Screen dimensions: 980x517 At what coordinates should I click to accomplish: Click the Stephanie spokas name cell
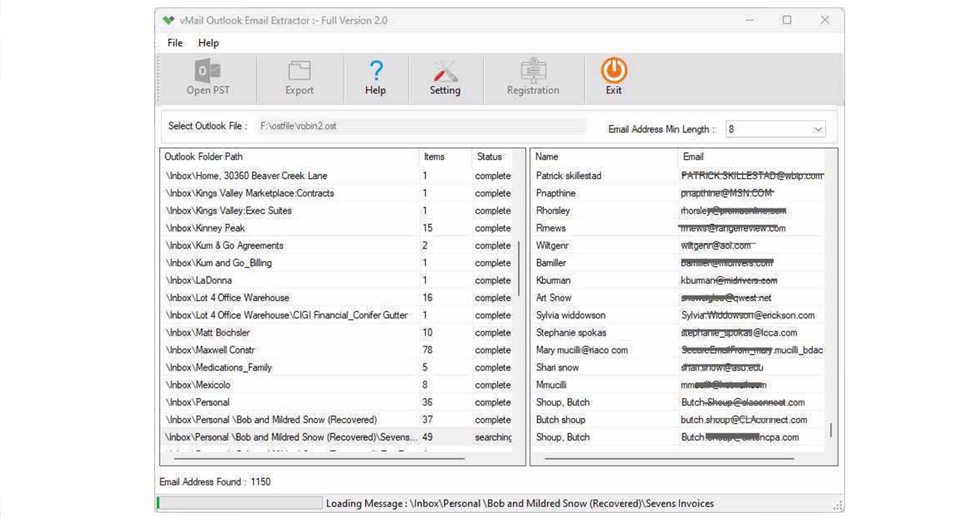pyautogui.click(x=571, y=333)
